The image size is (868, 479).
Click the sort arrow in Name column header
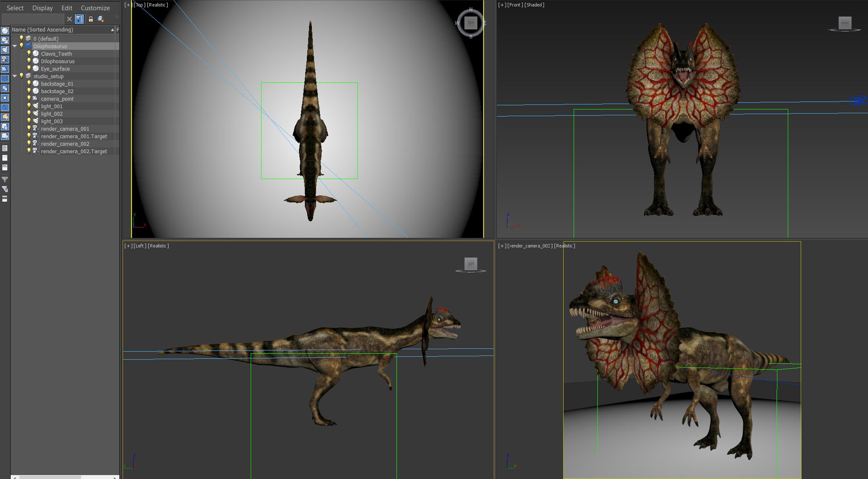pyautogui.click(x=112, y=30)
